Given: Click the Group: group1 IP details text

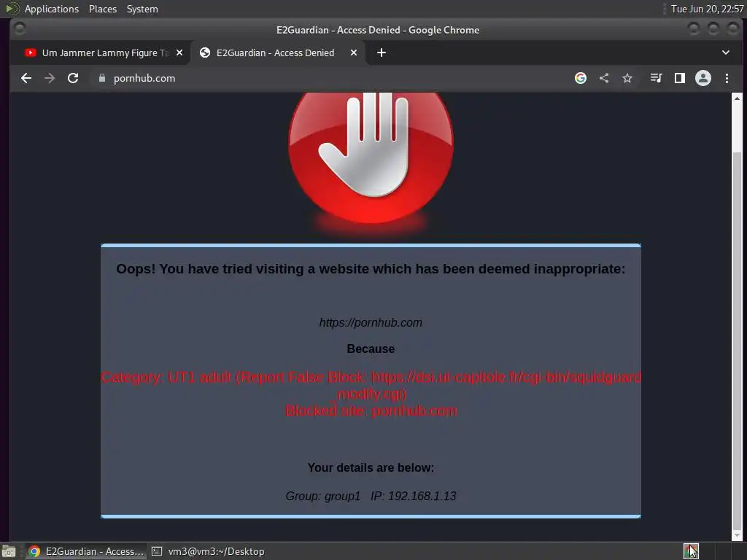Looking at the screenshot, I should [x=371, y=496].
